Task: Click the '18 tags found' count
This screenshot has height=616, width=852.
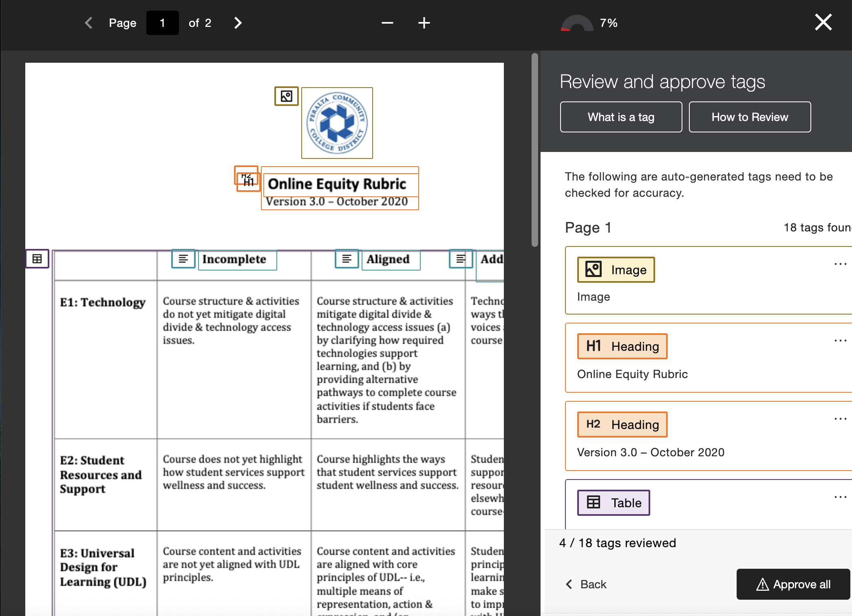Action: point(817,227)
